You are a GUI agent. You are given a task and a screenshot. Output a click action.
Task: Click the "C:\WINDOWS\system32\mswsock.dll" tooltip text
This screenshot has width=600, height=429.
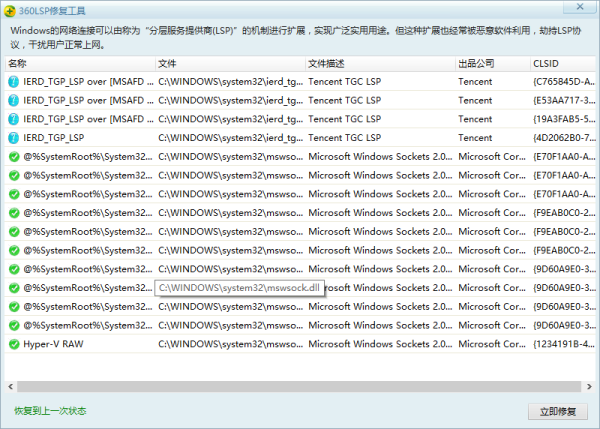[x=239, y=288]
